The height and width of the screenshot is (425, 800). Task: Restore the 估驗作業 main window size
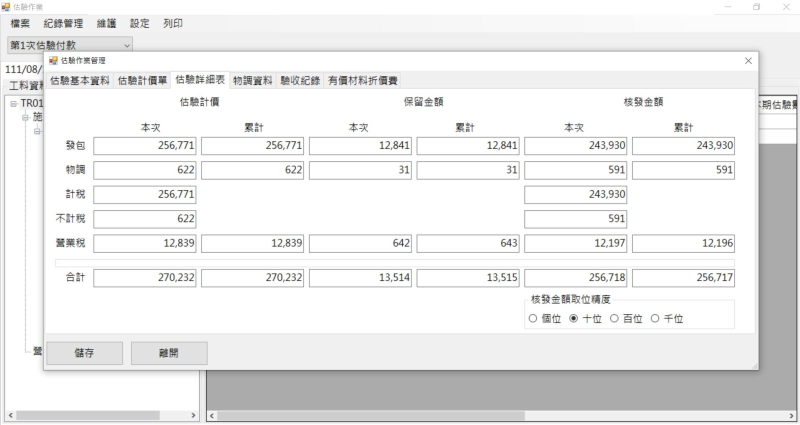[757, 7]
